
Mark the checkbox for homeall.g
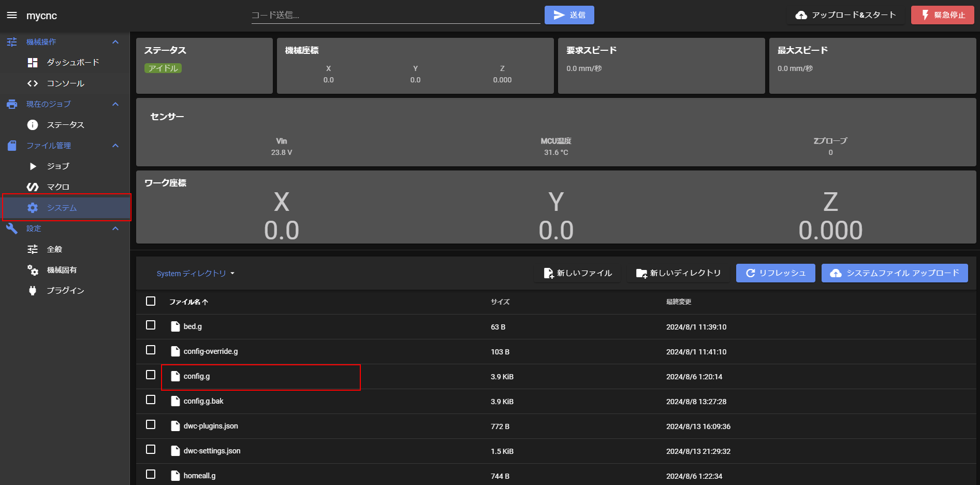pyautogui.click(x=151, y=474)
